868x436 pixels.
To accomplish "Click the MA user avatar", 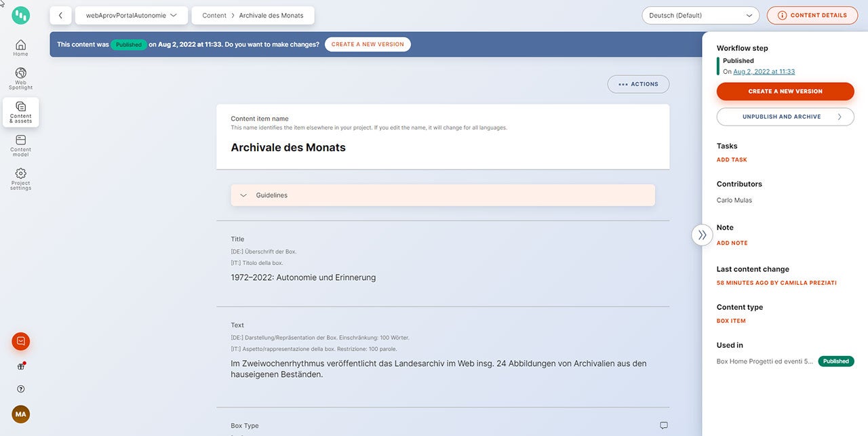I will 20,414.
